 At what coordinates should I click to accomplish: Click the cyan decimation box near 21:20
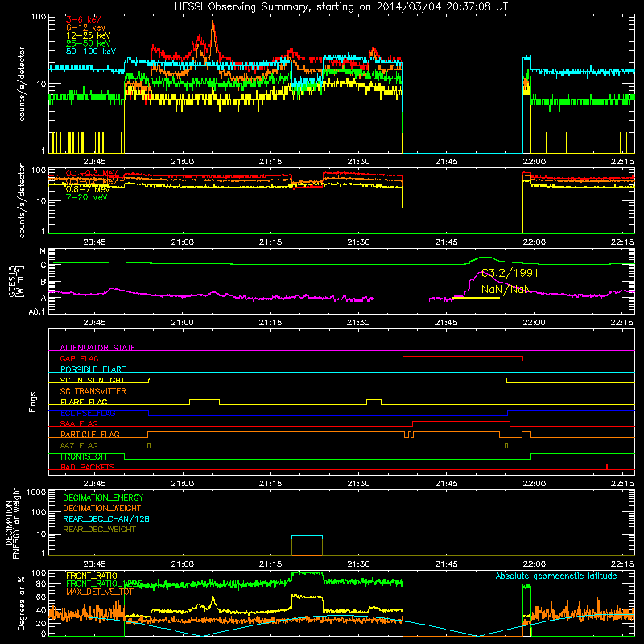click(307, 537)
